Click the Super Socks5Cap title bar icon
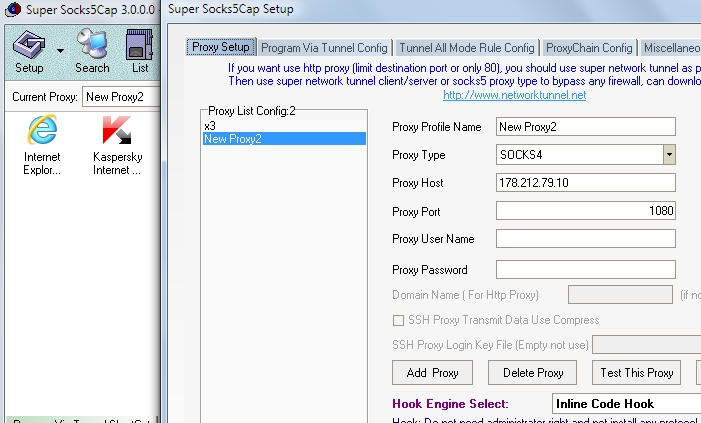The width and height of the screenshot is (701, 423). (x=13, y=9)
